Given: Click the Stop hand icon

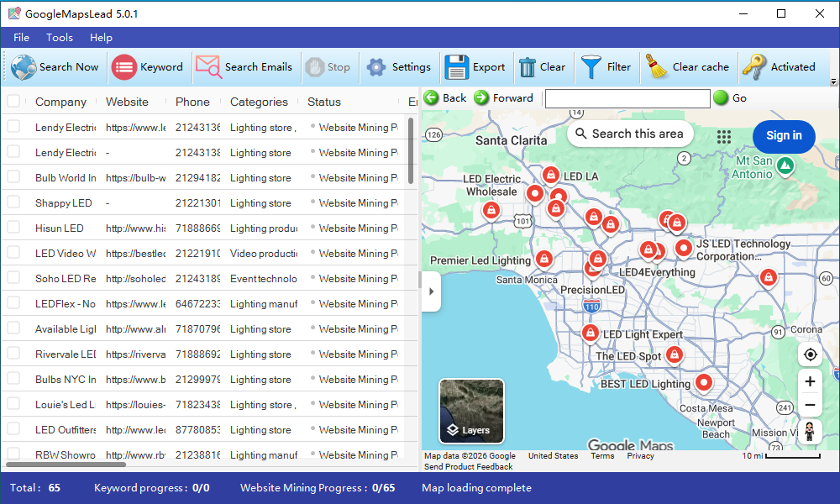Looking at the screenshot, I should 314,67.
